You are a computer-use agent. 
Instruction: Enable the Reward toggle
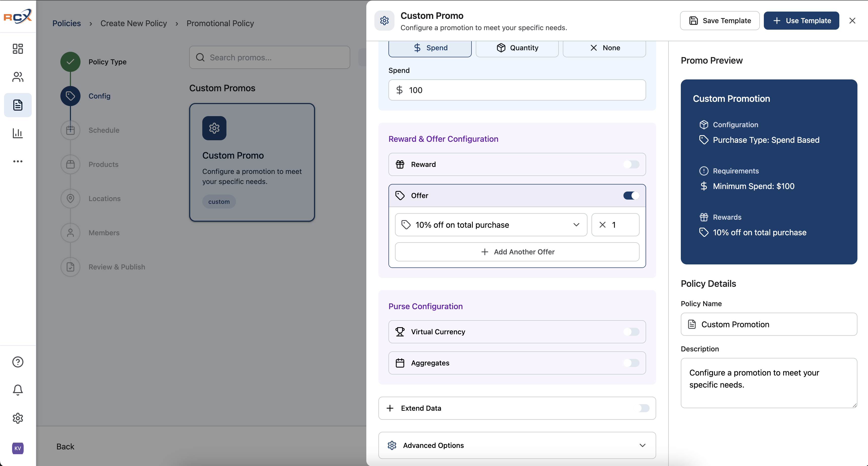click(x=631, y=164)
